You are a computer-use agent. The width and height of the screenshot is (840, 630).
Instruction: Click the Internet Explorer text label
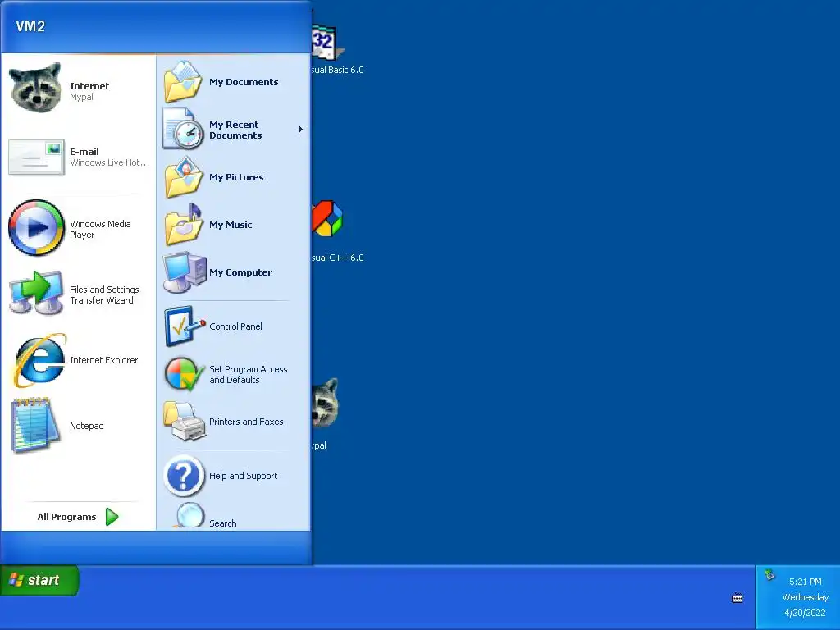(x=104, y=360)
